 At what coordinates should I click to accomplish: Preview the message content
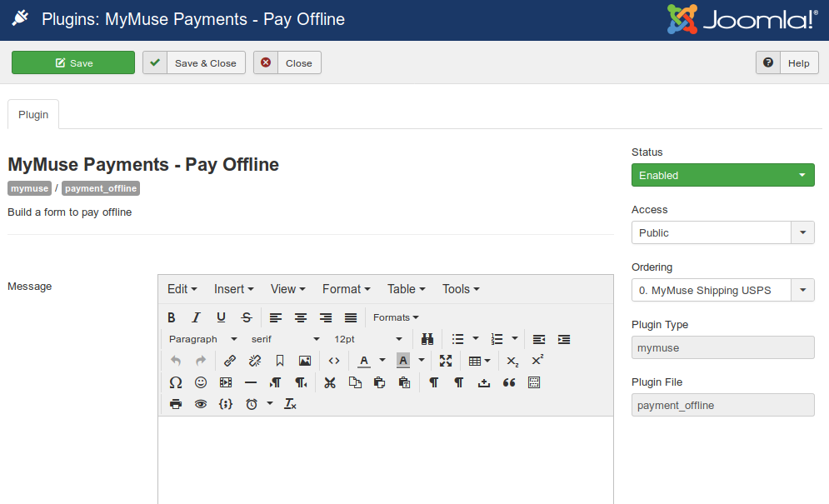[201, 403]
